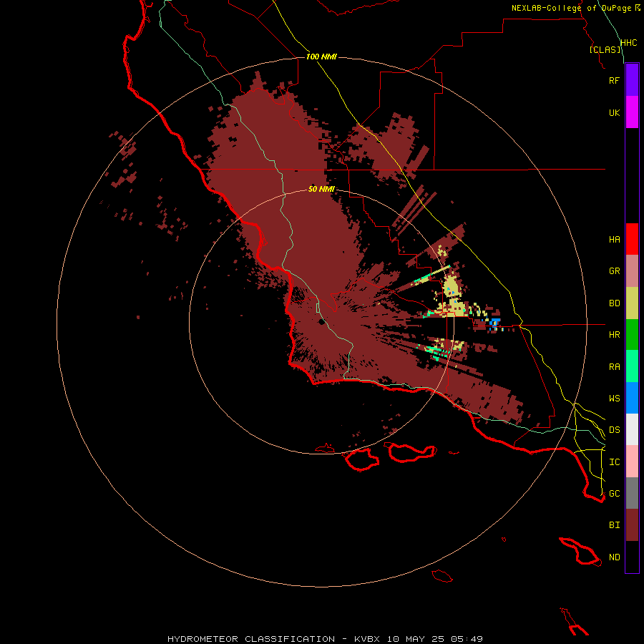
Task: Click the GR legend label
Action: point(614,271)
